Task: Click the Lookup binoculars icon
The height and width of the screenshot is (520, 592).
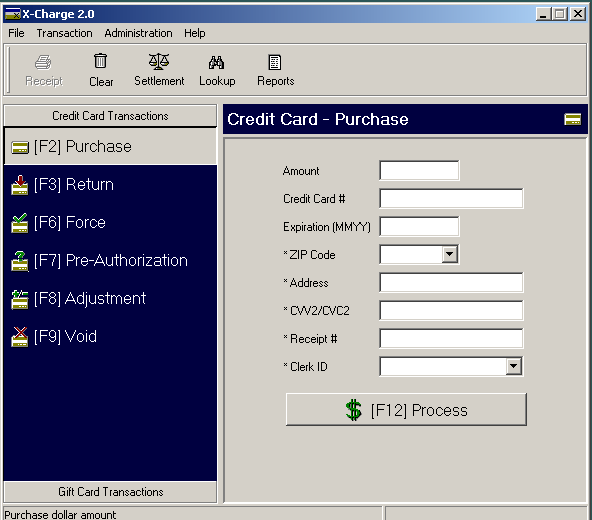Action: [217, 63]
